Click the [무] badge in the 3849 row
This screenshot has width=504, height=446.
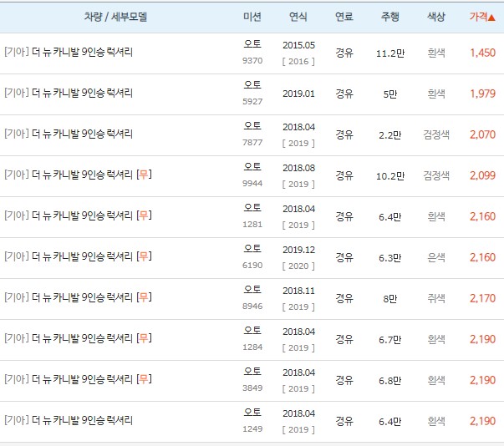[144, 379]
